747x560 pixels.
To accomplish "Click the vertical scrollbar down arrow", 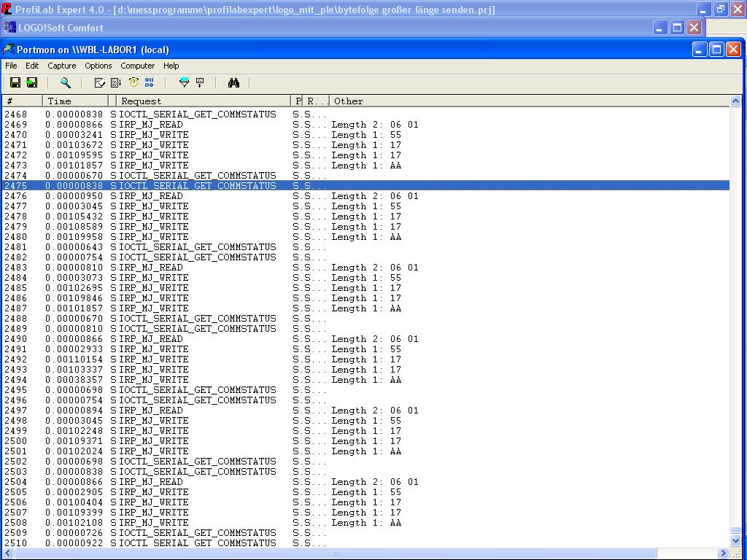I will tap(735, 541).
